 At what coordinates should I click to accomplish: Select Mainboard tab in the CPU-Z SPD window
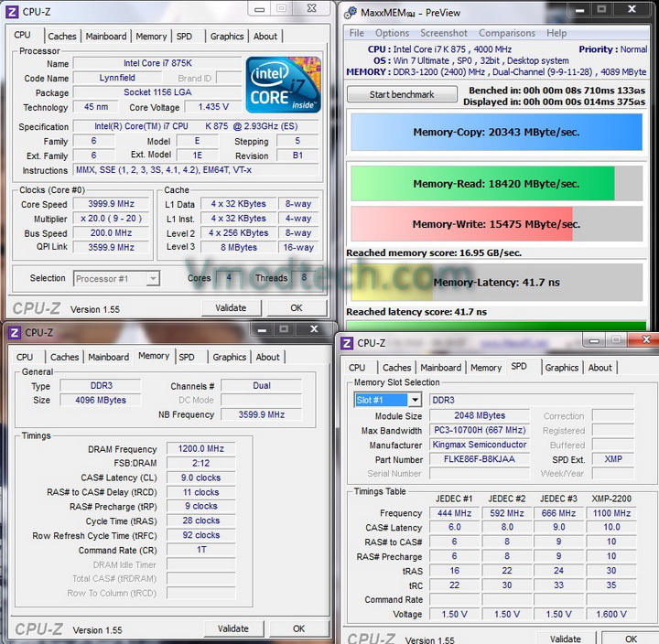coord(441,368)
